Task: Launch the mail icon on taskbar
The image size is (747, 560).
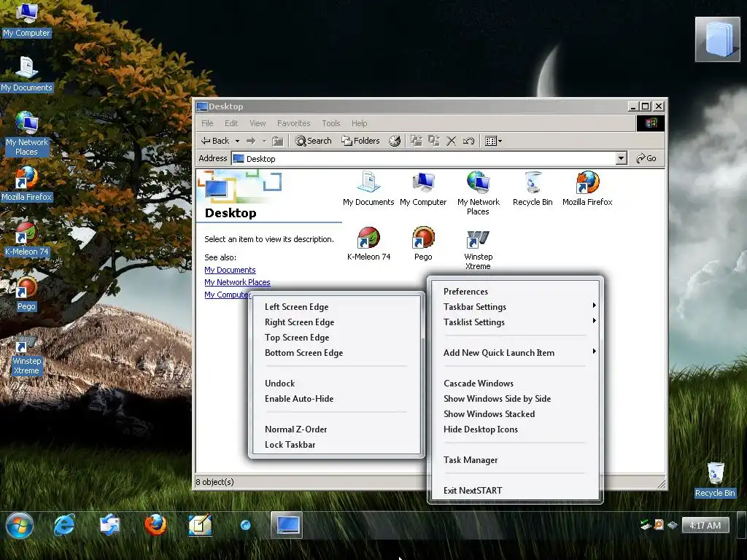Action: tap(109, 525)
